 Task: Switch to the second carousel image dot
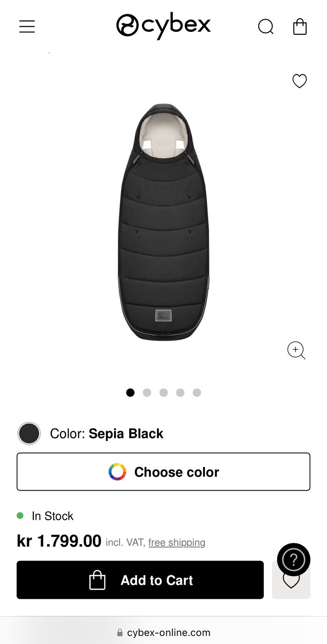(147, 392)
